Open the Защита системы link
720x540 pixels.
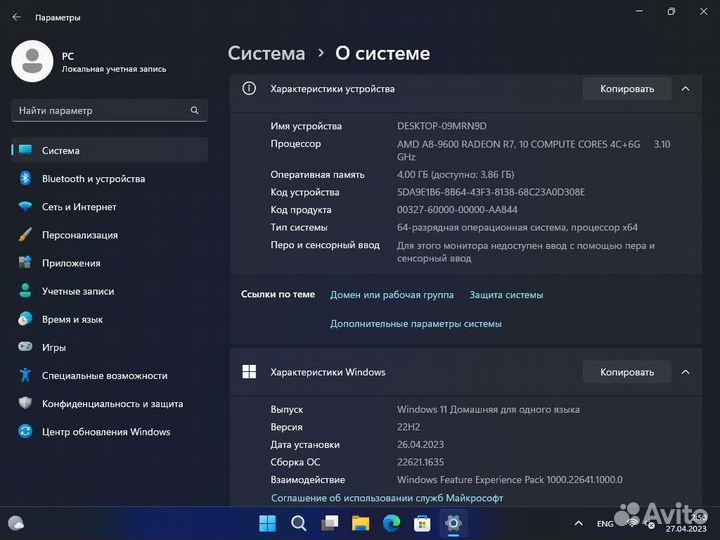(x=506, y=295)
